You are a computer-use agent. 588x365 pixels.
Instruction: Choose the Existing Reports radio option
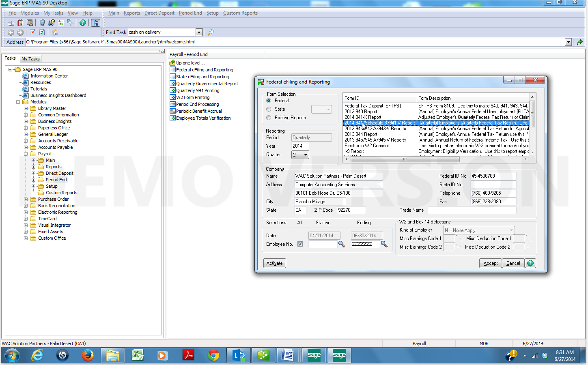(269, 118)
